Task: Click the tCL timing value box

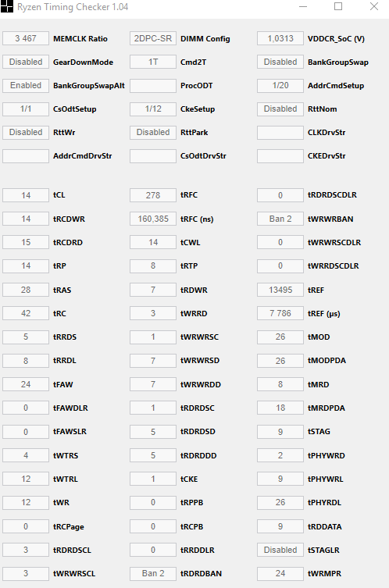Action: pyautogui.click(x=26, y=195)
